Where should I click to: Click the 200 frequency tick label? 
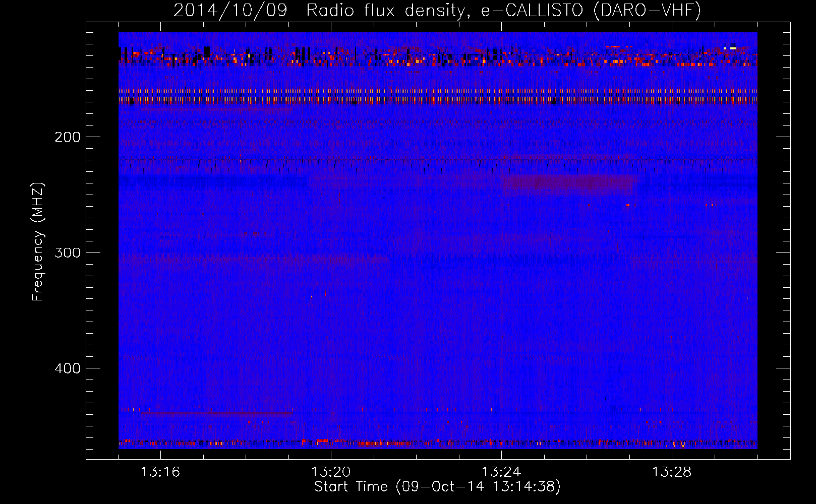(68, 137)
